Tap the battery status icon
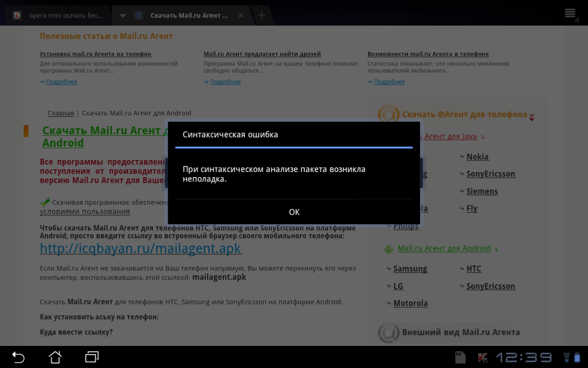Screen dimensions: 588x368 pos(577,357)
